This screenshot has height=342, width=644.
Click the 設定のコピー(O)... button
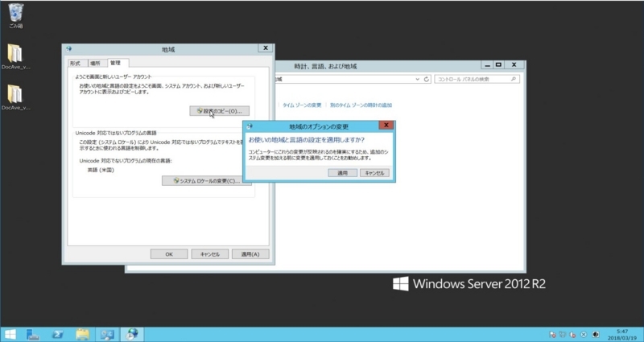click(219, 111)
